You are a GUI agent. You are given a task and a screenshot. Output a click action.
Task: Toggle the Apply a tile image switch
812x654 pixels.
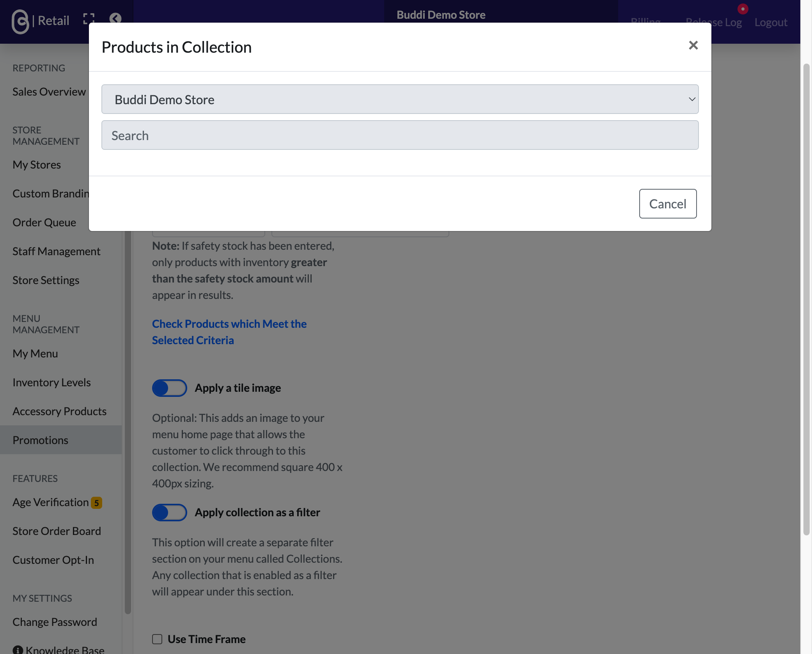[169, 388]
